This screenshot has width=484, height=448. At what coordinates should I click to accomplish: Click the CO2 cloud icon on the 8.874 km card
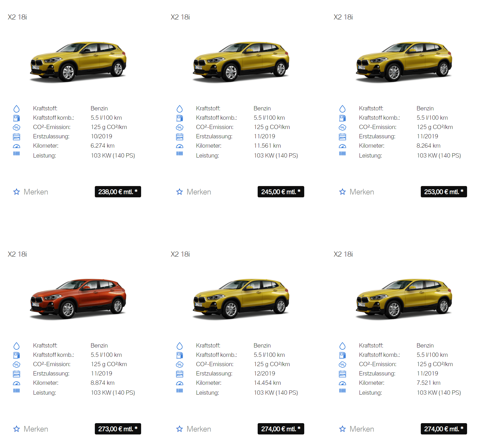[x=17, y=364]
